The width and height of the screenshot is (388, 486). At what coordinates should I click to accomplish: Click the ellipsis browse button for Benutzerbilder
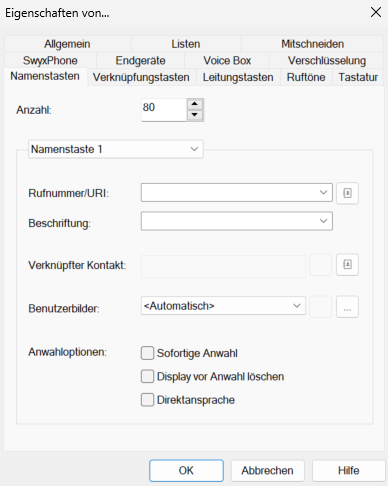coord(347,307)
